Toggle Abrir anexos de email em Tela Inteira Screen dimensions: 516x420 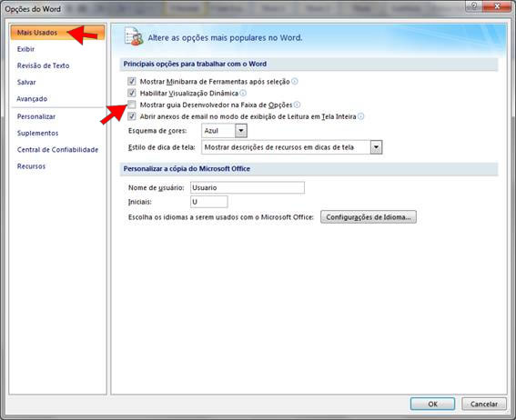coord(132,116)
